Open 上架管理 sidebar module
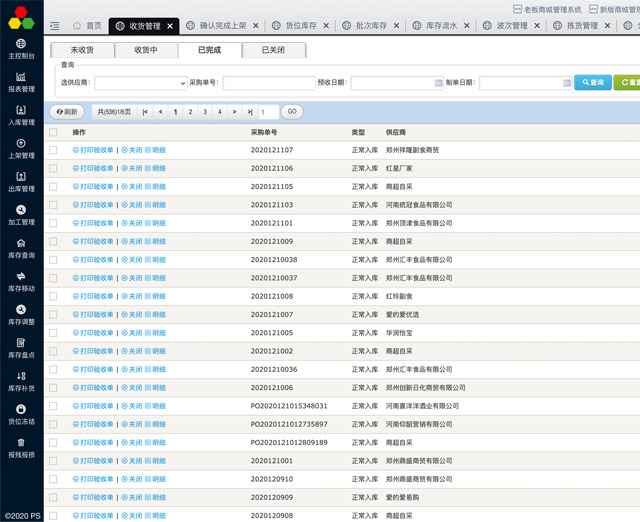The height and width of the screenshot is (522, 640). pos(21,148)
